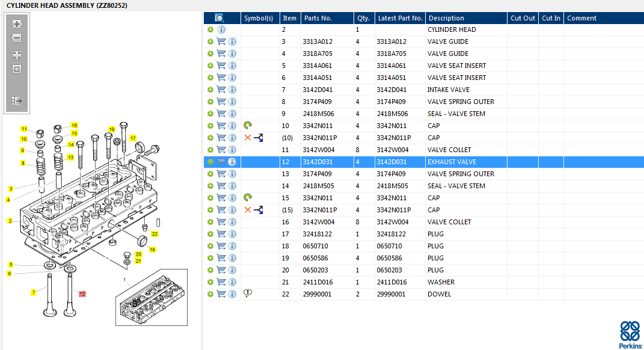Click the Comment column header
644x350 pixels.
[x=604, y=18]
